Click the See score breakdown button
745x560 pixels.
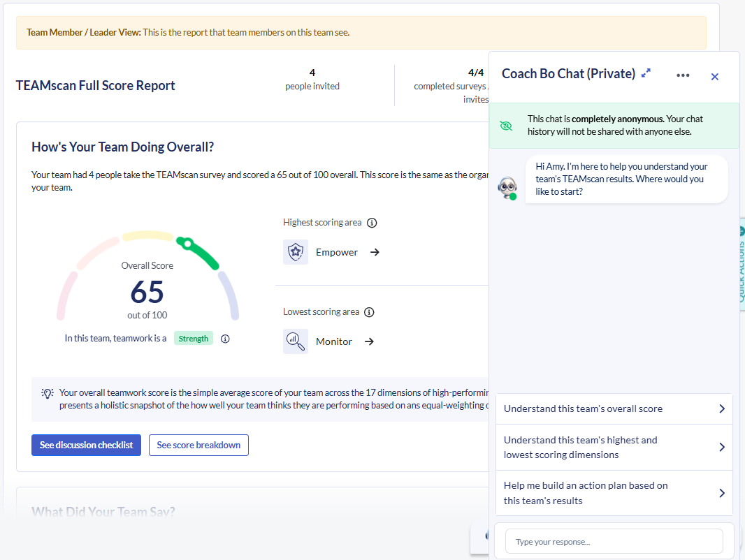pos(198,445)
